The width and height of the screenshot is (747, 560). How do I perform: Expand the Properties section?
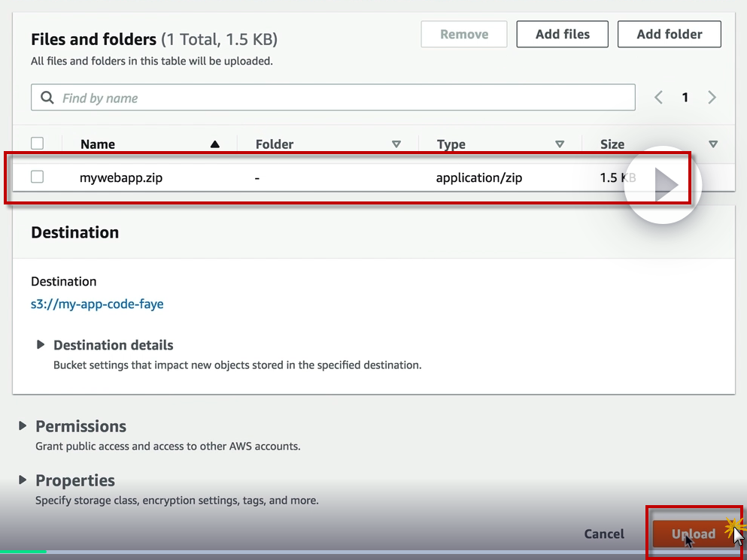coord(23,480)
